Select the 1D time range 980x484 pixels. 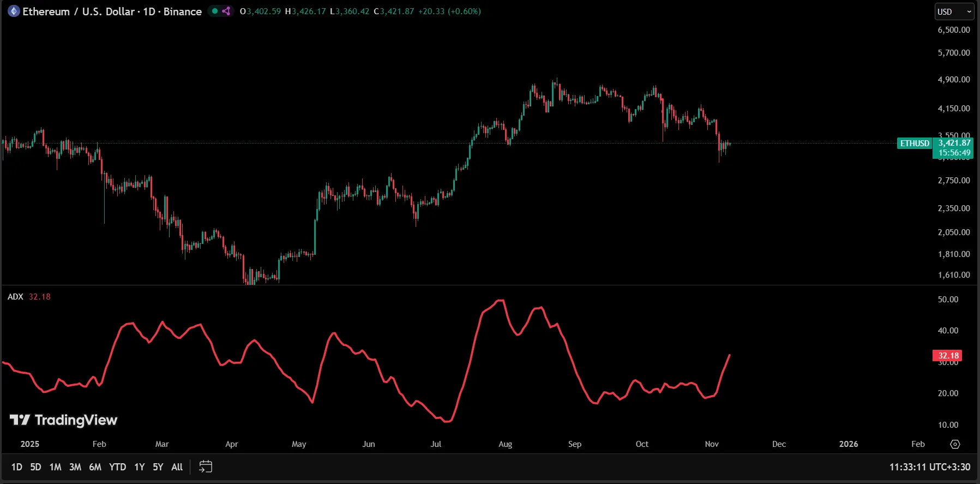[17, 467]
